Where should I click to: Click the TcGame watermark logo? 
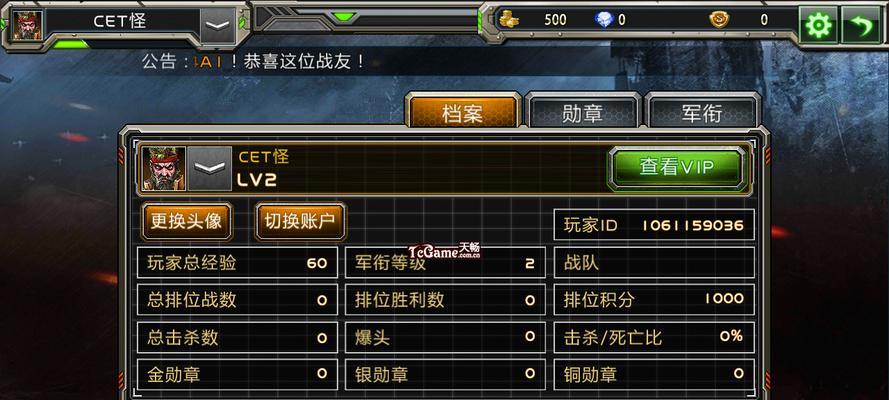444,252
